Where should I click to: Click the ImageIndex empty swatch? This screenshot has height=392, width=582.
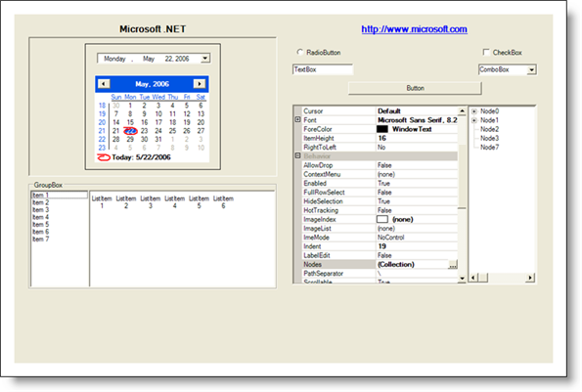382,219
